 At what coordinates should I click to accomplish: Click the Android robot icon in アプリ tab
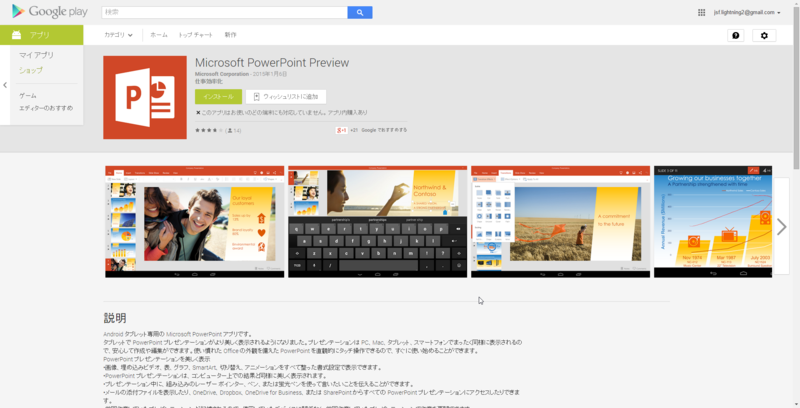tap(16, 35)
